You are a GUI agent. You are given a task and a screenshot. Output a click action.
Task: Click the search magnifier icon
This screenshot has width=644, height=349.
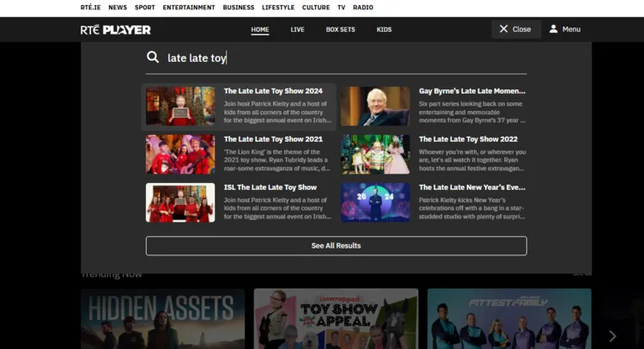(153, 57)
